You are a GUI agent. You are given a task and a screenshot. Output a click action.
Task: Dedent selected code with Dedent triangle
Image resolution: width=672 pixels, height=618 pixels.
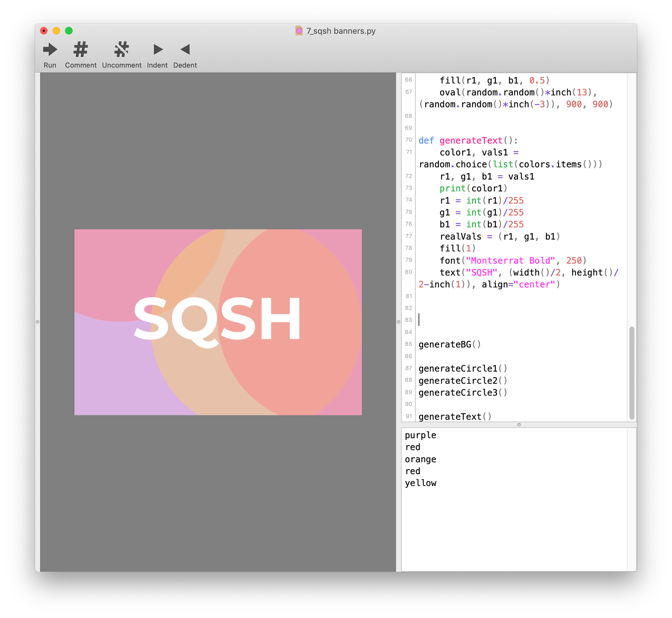[185, 49]
